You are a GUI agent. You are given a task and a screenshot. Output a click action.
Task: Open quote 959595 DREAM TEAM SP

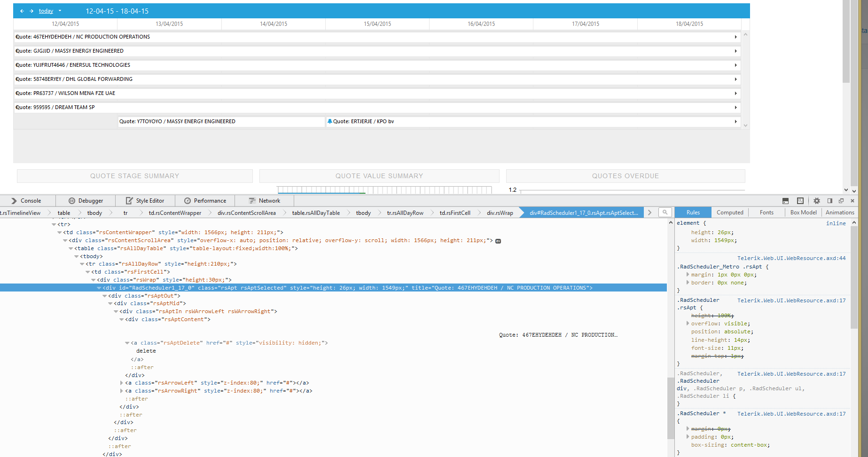click(x=377, y=107)
